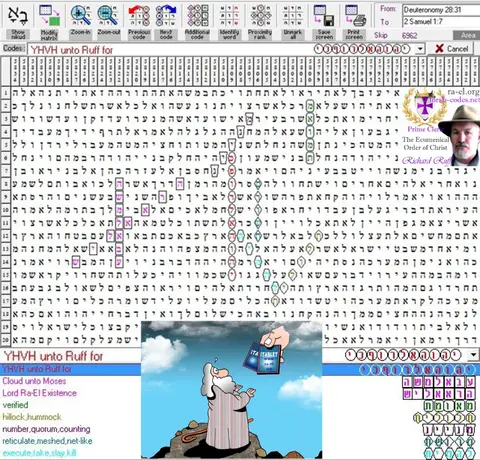Click the From field Deuteronomy 28:31
The image size is (480, 460).
click(441, 10)
